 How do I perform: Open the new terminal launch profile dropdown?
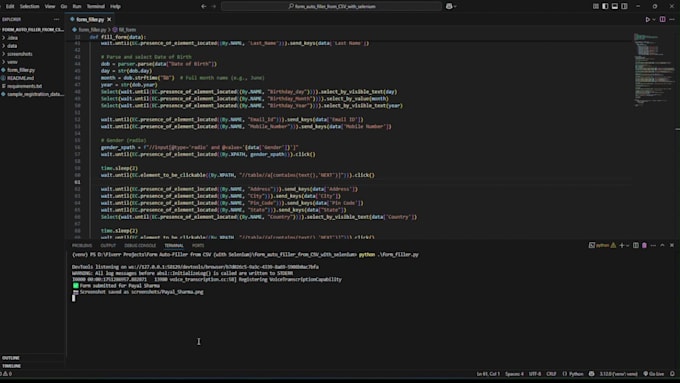(x=628, y=246)
